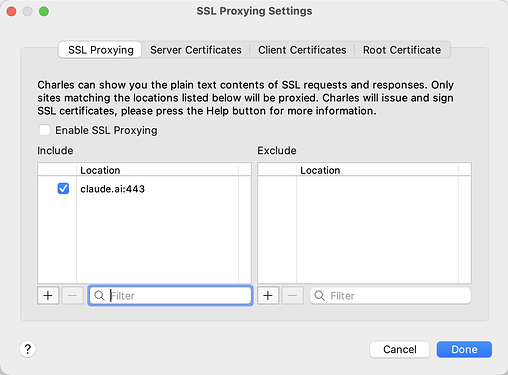Switch to the SSL Proxying tab
Viewport: 508px width, 375px height.
click(x=100, y=50)
